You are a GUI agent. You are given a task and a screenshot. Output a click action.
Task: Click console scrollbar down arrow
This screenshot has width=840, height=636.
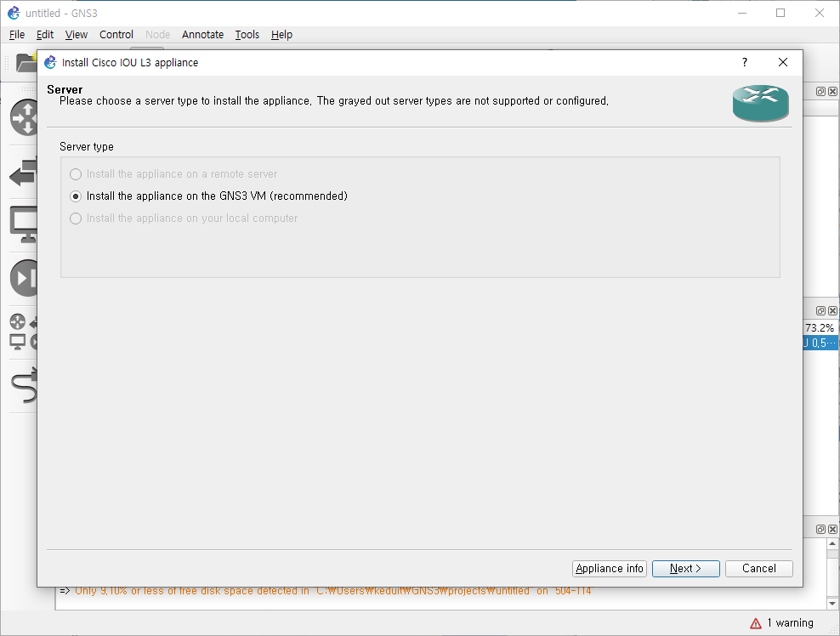tap(832, 604)
